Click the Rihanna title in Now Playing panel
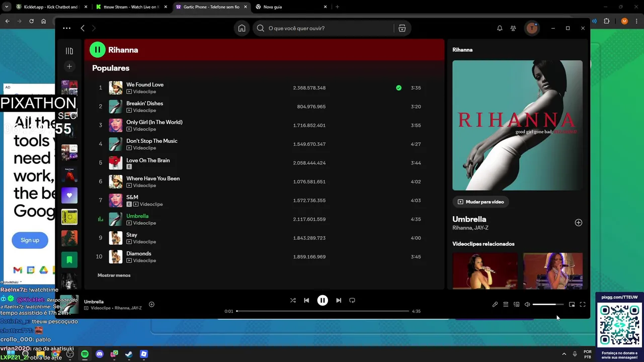The width and height of the screenshot is (644, 362). coord(462,50)
